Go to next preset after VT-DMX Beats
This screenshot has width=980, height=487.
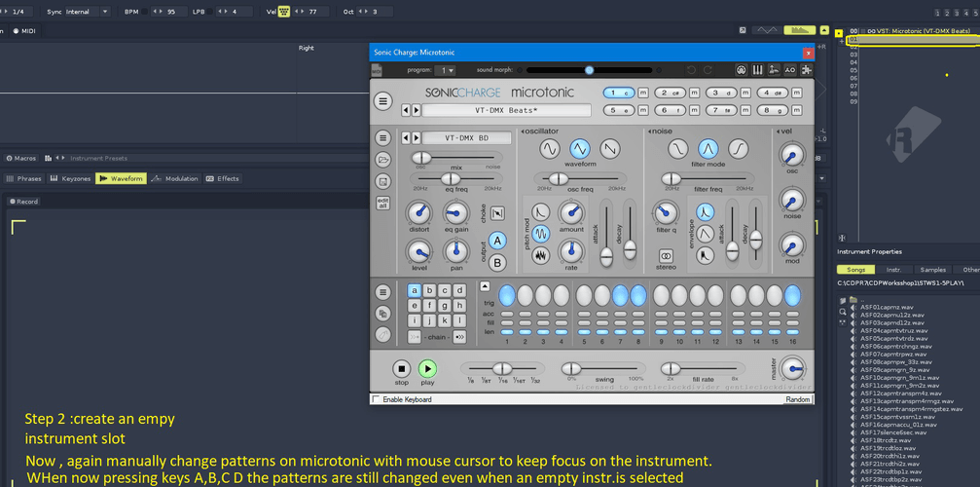(416, 111)
